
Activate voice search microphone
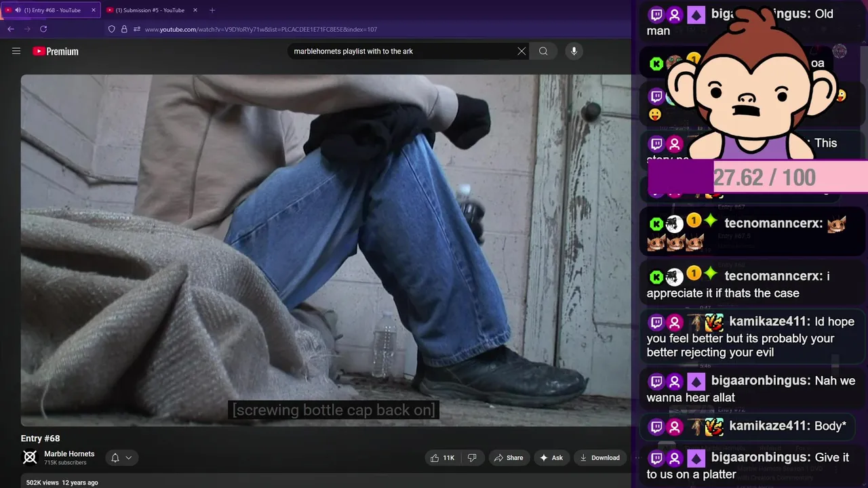click(x=574, y=52)
